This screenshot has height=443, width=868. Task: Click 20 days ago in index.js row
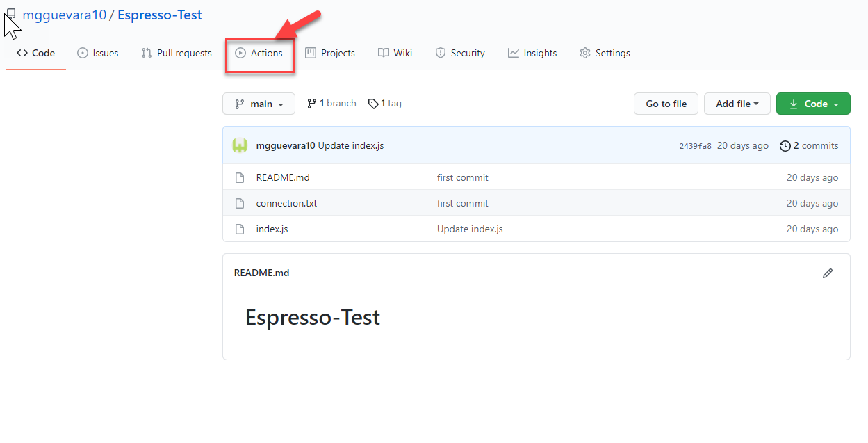[812, 229]
